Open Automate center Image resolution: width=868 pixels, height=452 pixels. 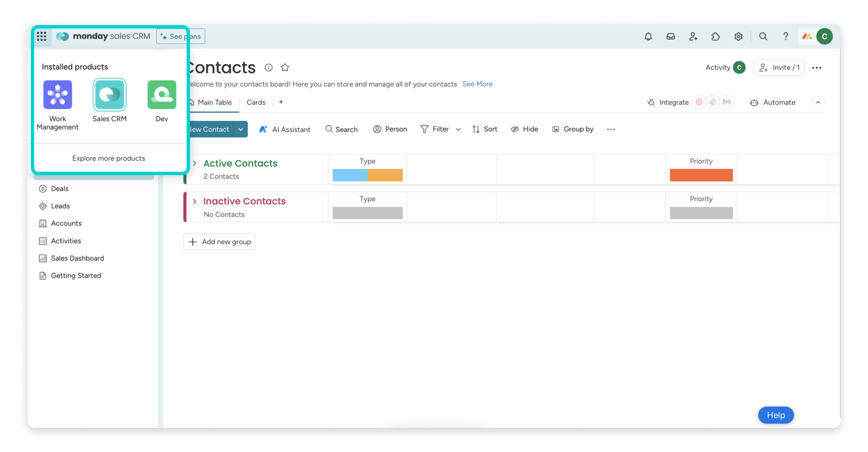[x=773, y=102]
